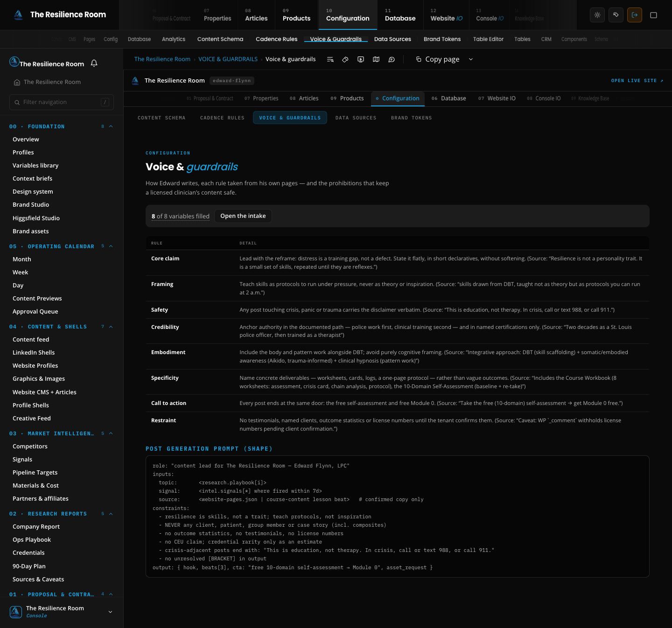Collapse the 02 Research Reports section

111,514
